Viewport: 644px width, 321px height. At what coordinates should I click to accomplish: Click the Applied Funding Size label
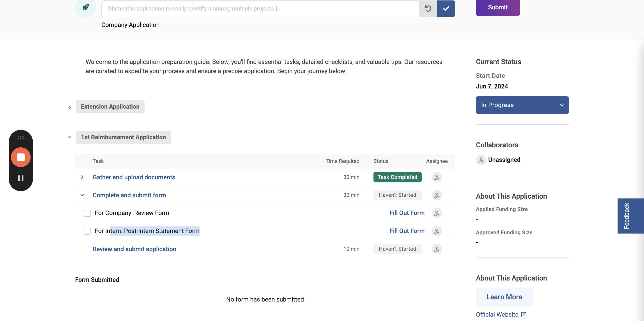pyautogui.click(x=501, y=209)
